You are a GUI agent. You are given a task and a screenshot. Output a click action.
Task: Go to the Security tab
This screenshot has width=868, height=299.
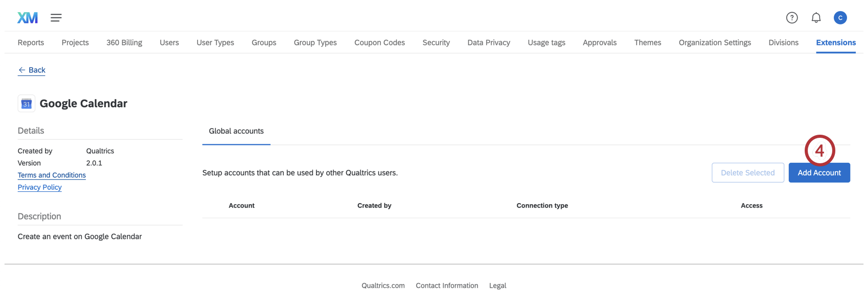[x=436, y=42]
